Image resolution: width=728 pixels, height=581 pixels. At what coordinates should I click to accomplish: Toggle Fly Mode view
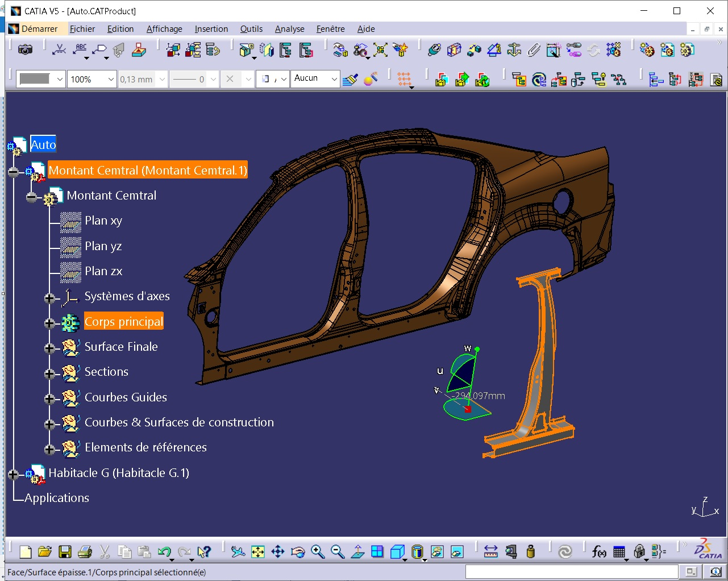(238, 551)
